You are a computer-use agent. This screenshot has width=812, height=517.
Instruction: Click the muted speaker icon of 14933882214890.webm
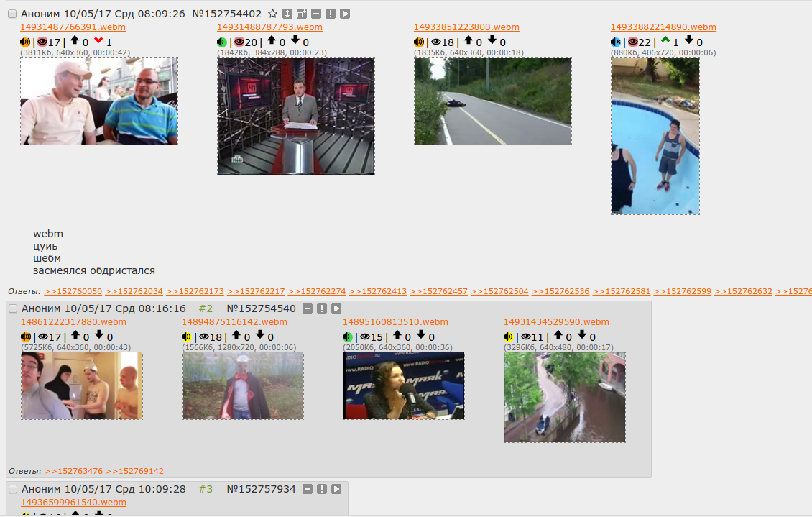click(615, 42)
